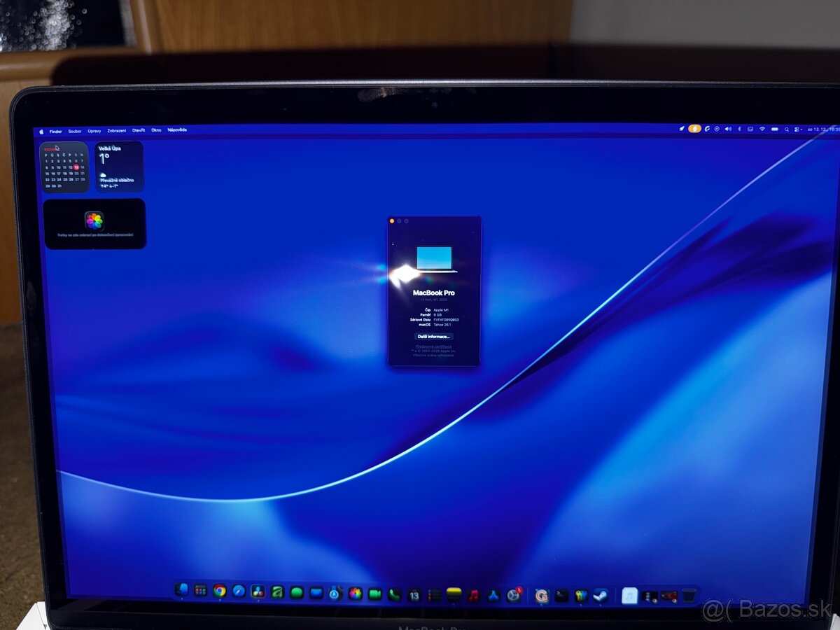
Task: Click the rocket icon in menu bar
Action: click(x=682, y=129)
